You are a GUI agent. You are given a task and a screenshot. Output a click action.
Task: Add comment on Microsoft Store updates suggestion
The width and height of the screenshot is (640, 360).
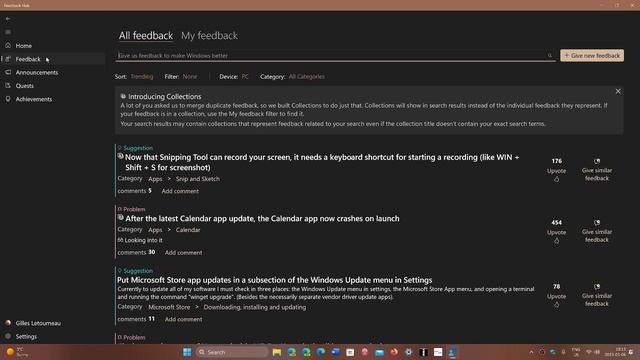pyautogui.click(x=183, y=319)
